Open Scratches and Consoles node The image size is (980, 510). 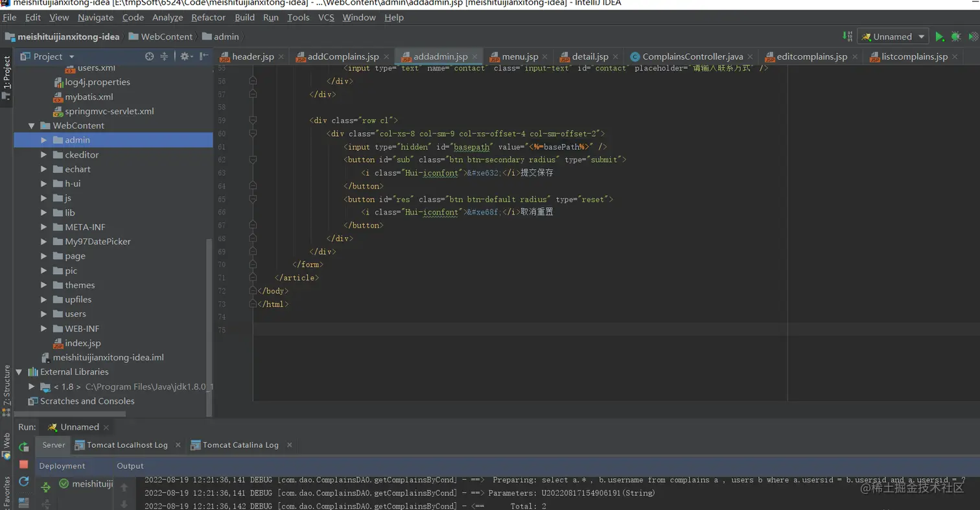[81, 401]
